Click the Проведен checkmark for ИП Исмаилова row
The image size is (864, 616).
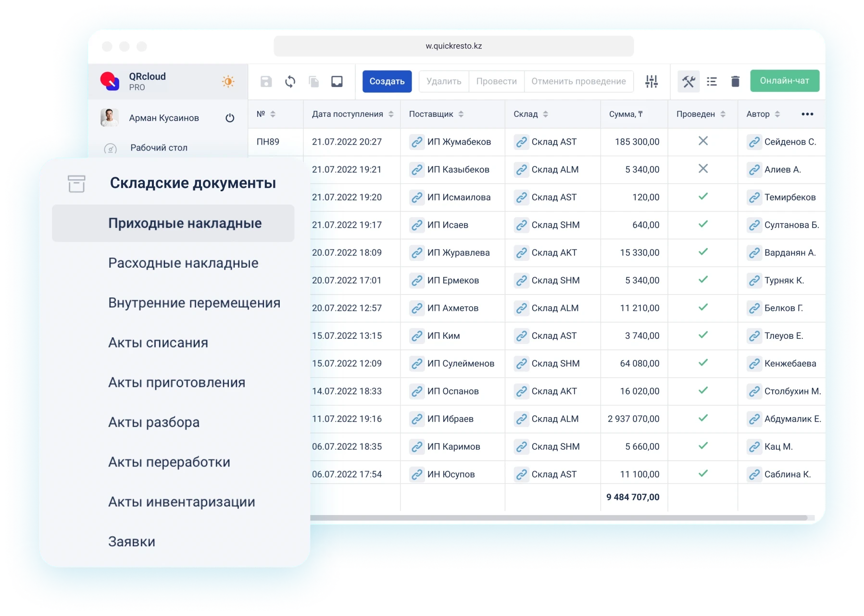(x=703, y=197)
